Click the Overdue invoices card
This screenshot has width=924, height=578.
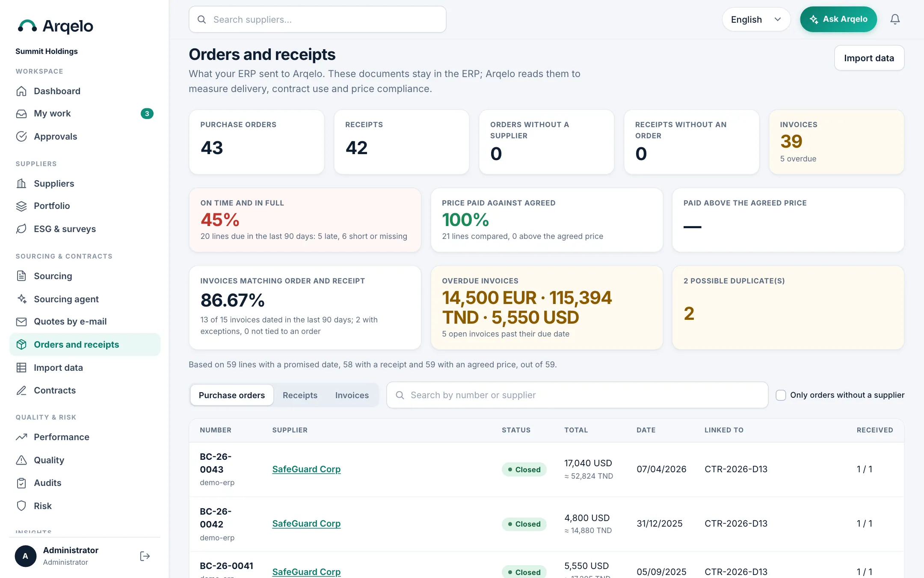[547, 308]
